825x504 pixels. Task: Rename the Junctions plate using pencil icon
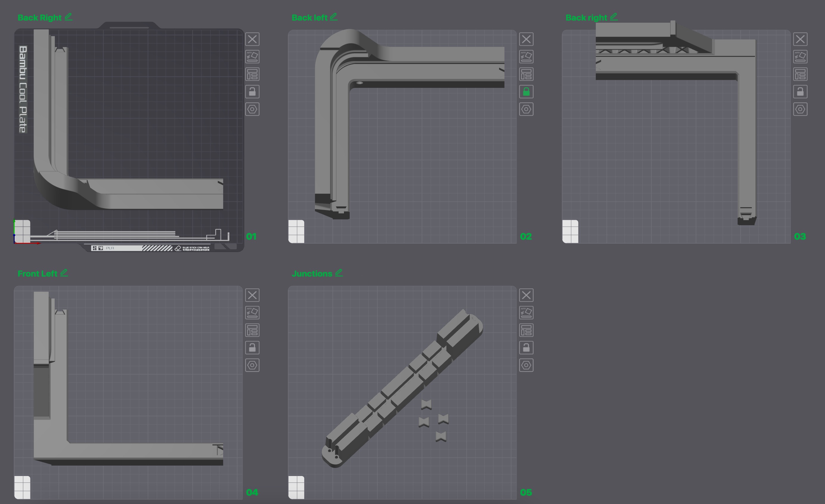[x=339, y=273]
